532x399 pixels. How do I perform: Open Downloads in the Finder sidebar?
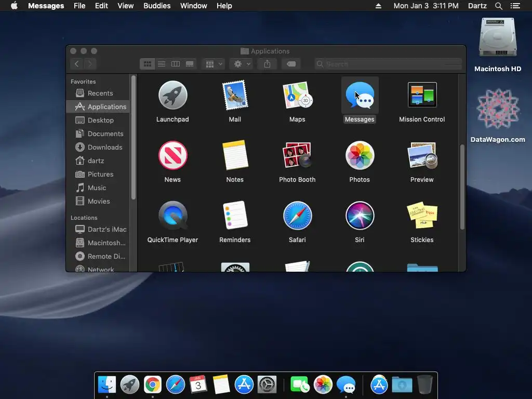point(98,147)
